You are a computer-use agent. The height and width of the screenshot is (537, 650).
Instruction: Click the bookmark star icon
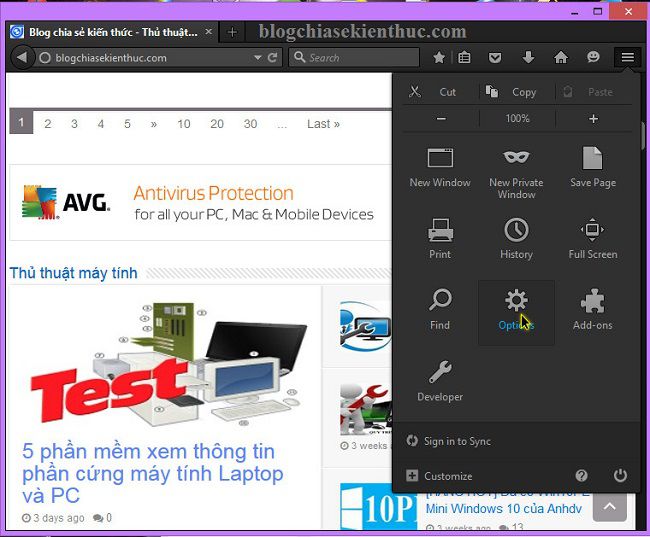(x=439, y=57)
